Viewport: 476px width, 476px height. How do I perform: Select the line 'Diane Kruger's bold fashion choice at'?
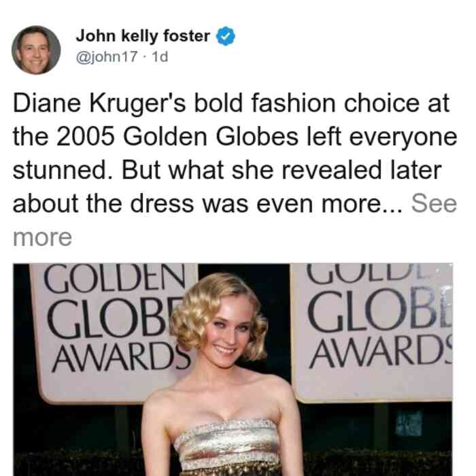(231, 103)
